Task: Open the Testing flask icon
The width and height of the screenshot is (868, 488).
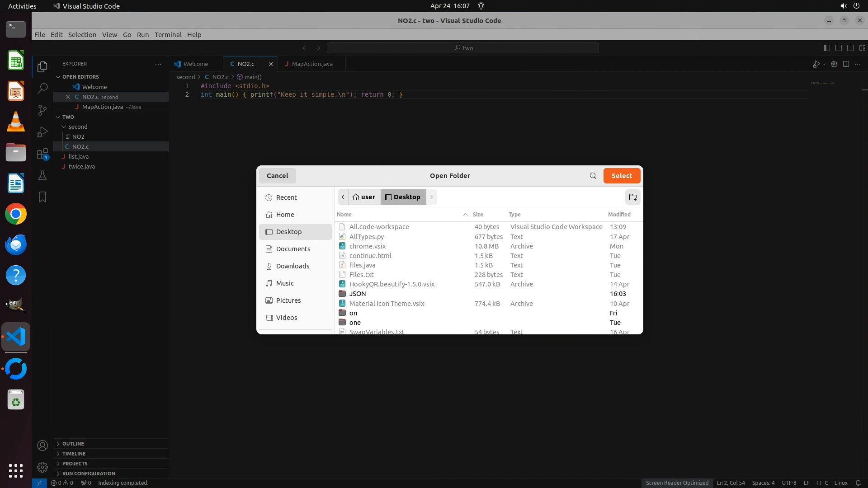Action: point(42,175)
